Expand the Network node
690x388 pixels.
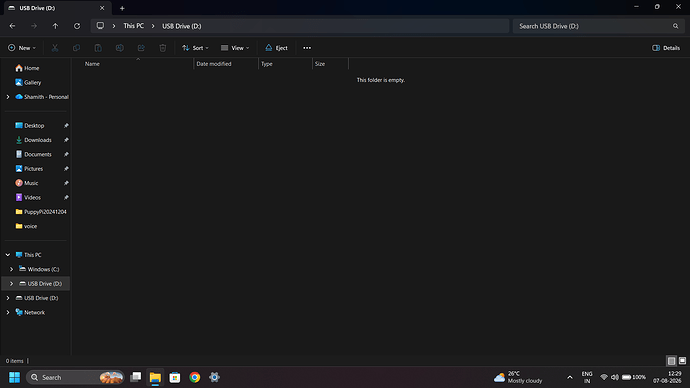click(7, 312)
